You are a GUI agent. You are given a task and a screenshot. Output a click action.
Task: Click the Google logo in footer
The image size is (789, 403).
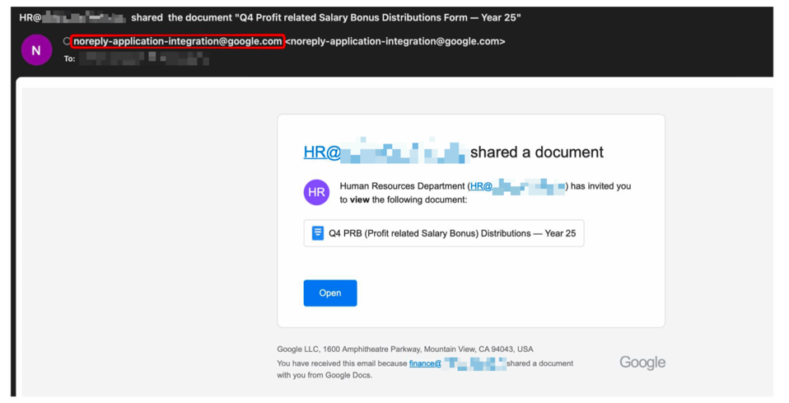642,362
